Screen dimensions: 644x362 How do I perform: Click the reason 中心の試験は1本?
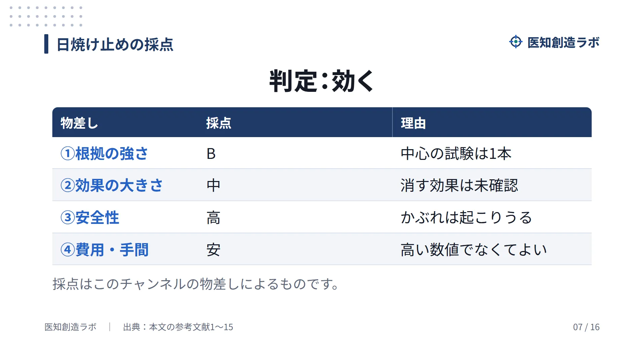[456, 154]
